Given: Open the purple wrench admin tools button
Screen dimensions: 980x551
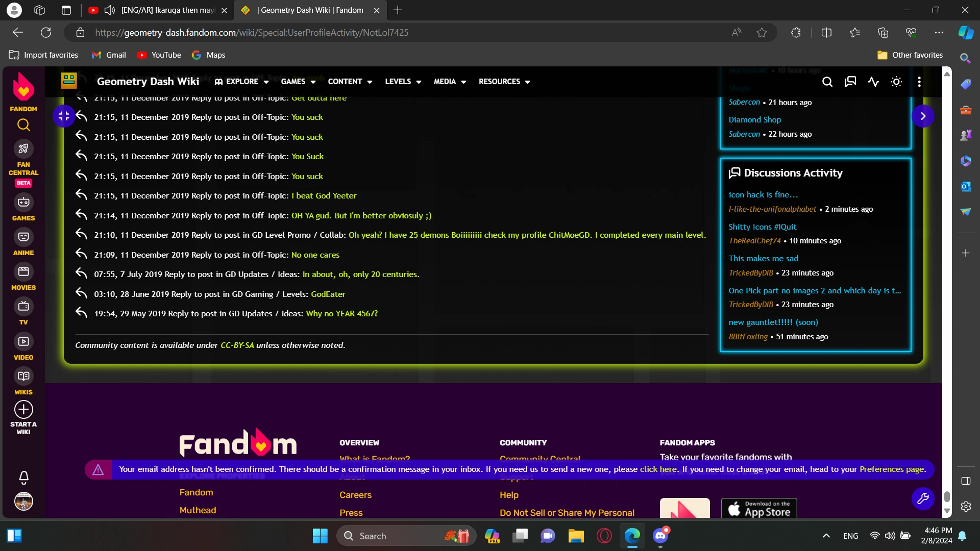Looking at the screenshot, I should [x=923, y=498].
